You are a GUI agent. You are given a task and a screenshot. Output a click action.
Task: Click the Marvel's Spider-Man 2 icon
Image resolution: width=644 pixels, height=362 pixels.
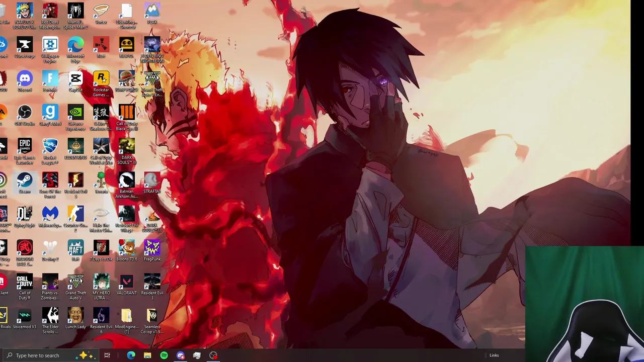pos(75,16)
